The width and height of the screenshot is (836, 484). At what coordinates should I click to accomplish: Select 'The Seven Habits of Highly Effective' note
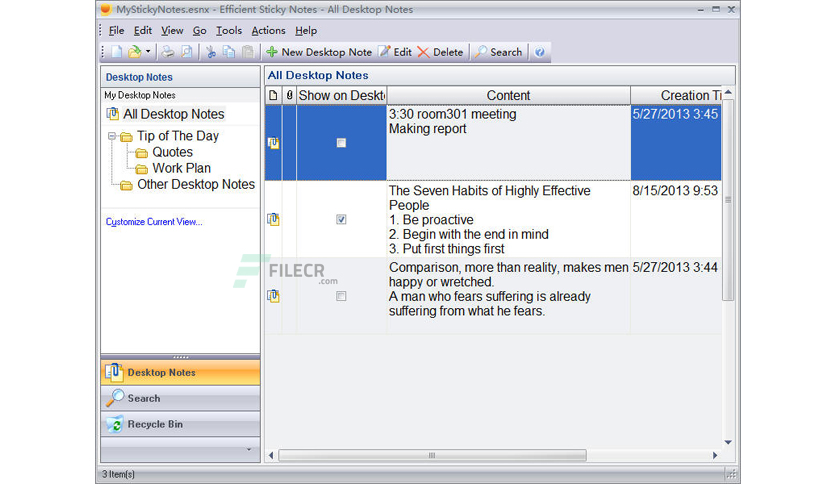[509, 219]
